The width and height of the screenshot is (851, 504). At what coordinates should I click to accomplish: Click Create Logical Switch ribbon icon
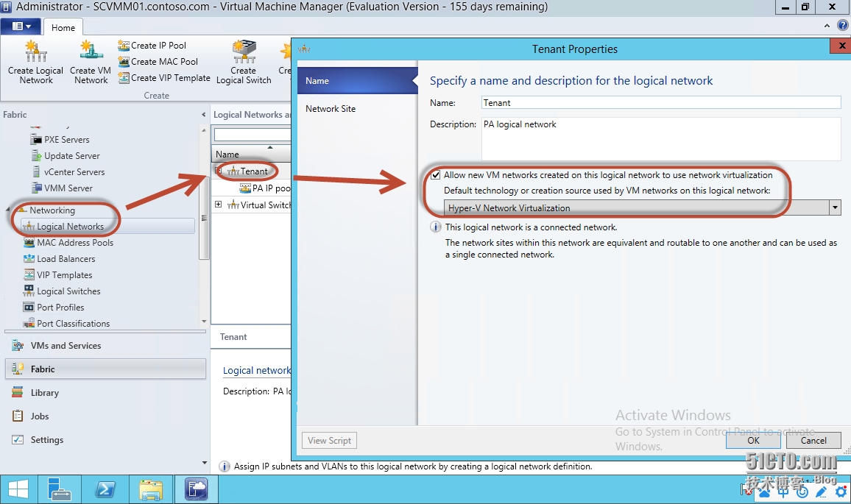(244, 62)
